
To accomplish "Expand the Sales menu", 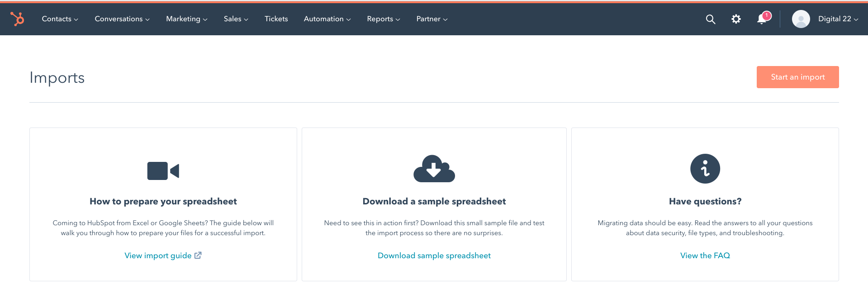I will coord(236,19).
